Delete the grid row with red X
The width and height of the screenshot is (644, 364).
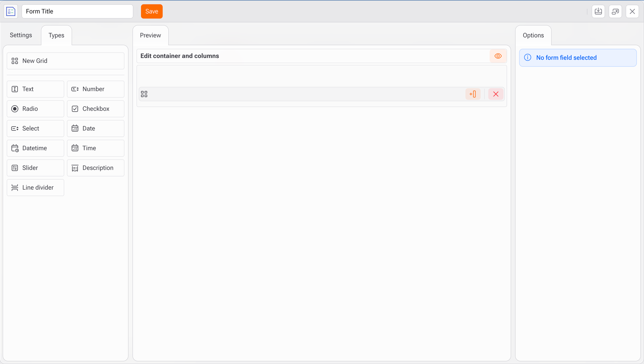coord(496,94)
